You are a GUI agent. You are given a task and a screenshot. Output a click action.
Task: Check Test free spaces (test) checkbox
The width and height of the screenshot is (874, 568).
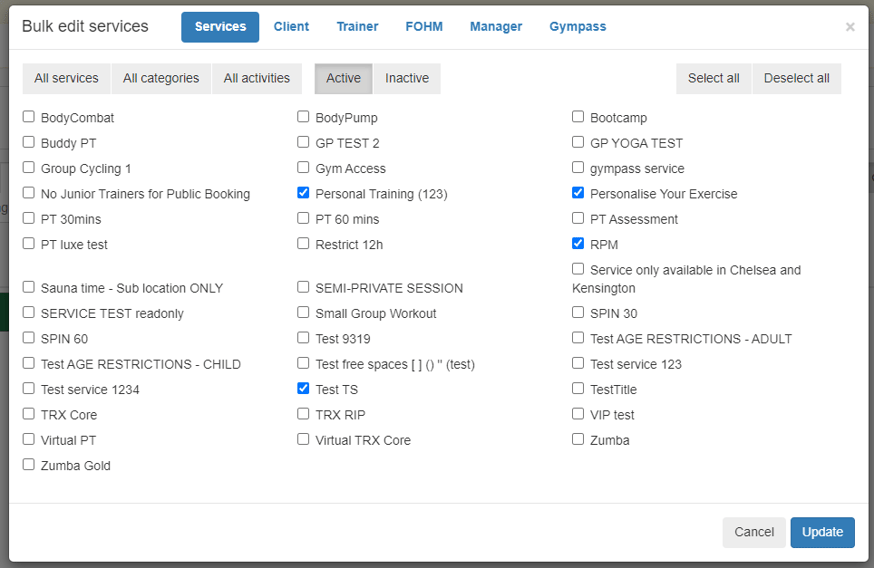(303, 363)
